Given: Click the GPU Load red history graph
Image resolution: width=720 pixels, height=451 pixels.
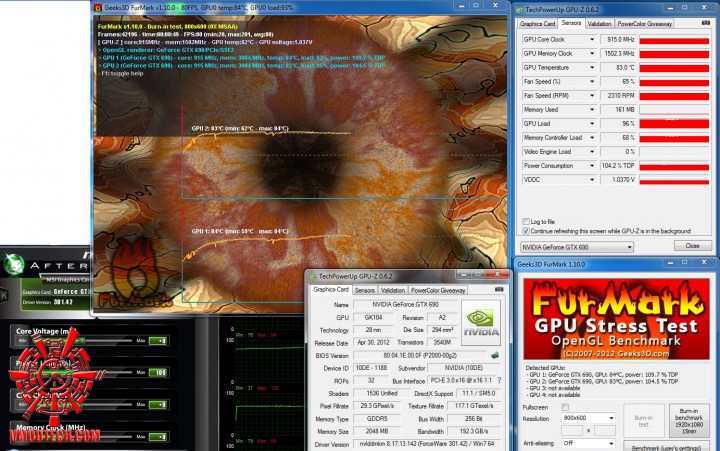Looking at the screenshot, I should [674, 124].
